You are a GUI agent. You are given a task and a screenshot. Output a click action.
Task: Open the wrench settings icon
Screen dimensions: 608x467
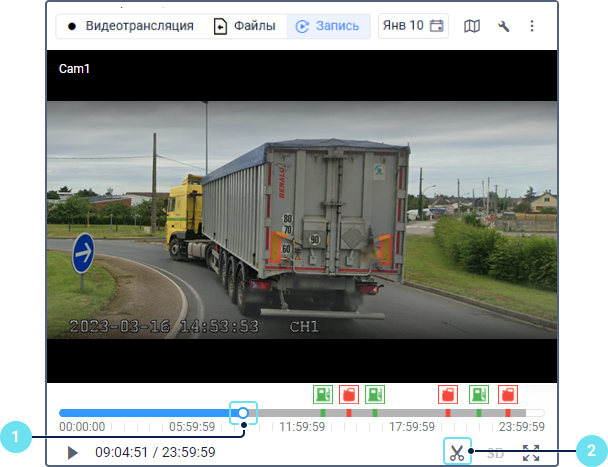503,26
